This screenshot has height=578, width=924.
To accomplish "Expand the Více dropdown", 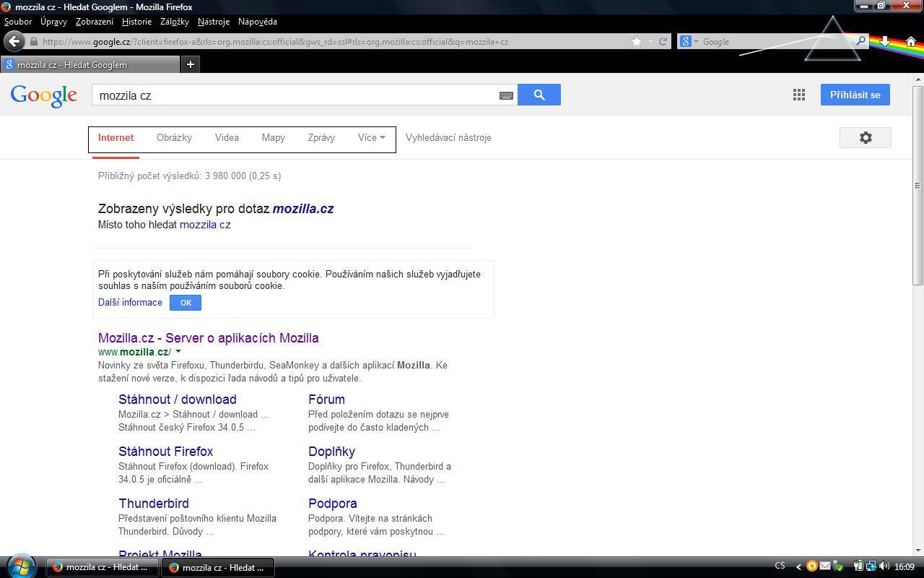I will (x=371, y=137).
